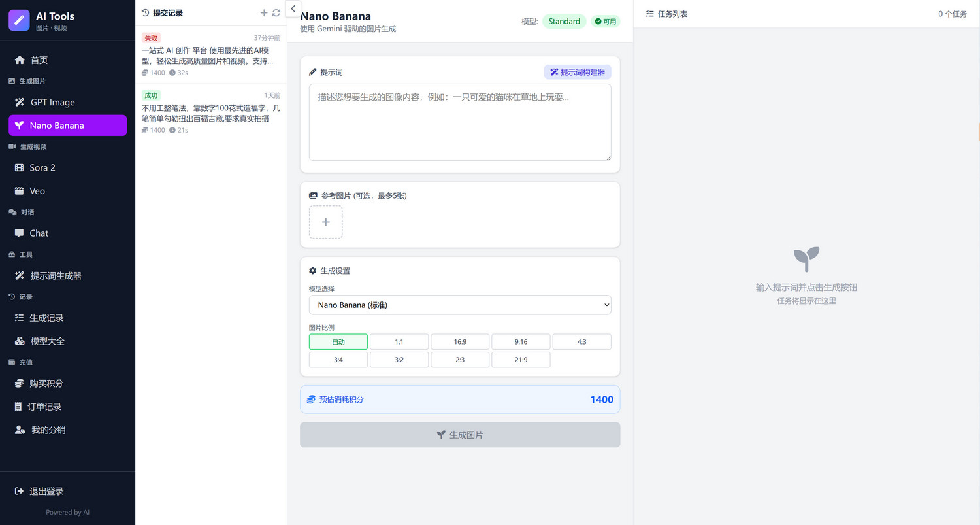Image resolution: width=980 pixels, height=525 pixels.
Task: Click the prompt description text area
Action: tap(460, 122)
